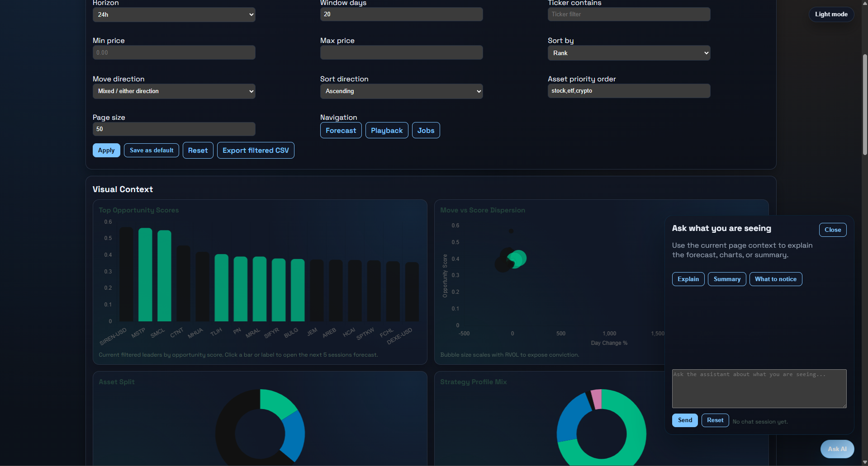Switch to Light mode
868x466 pixels.
click(x=831, y=14)
